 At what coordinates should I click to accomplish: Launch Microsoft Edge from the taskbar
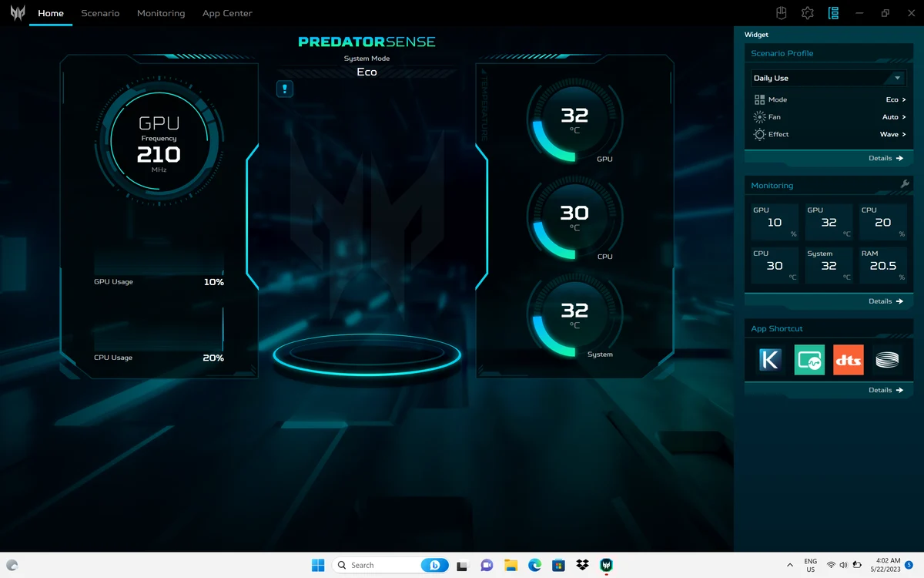pyautogui.click(x=534, y=565)
